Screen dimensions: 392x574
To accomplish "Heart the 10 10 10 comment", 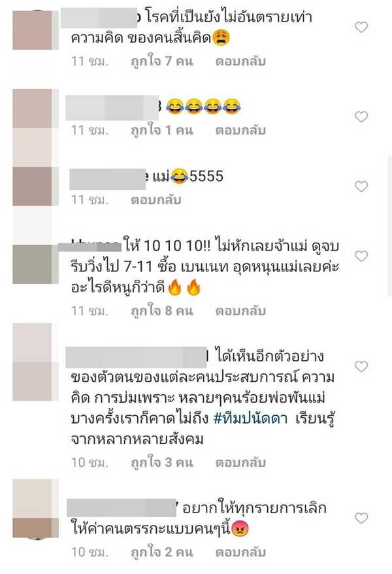I will click(x=361, y=256).
